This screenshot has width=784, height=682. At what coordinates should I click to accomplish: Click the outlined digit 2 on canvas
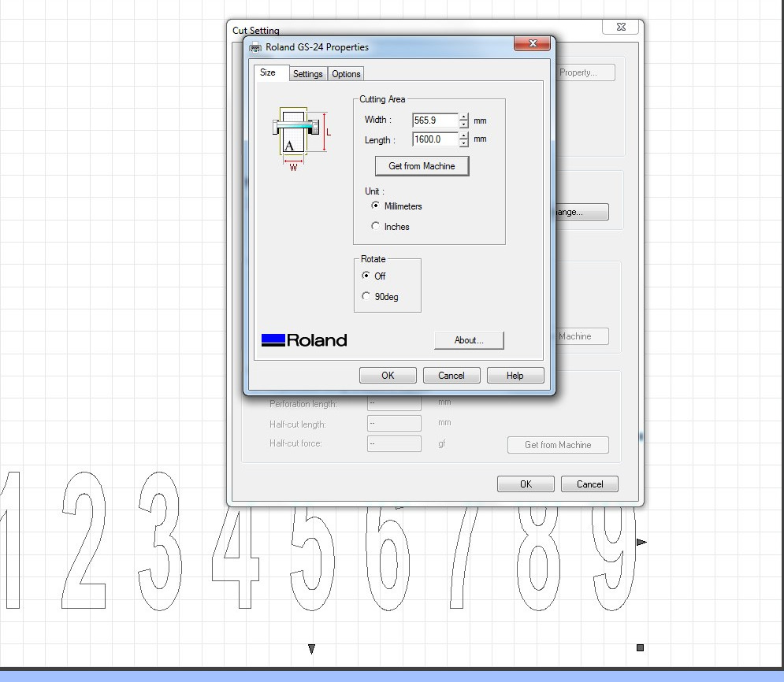pyautogui.click(x=84, y=540)
